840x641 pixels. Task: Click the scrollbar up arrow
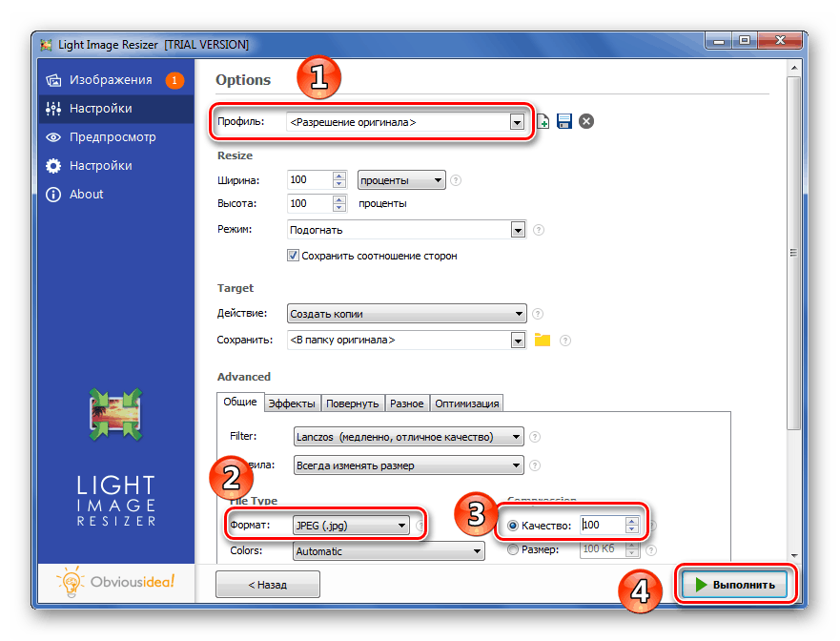pyautogui.click(x=794, y=68)
